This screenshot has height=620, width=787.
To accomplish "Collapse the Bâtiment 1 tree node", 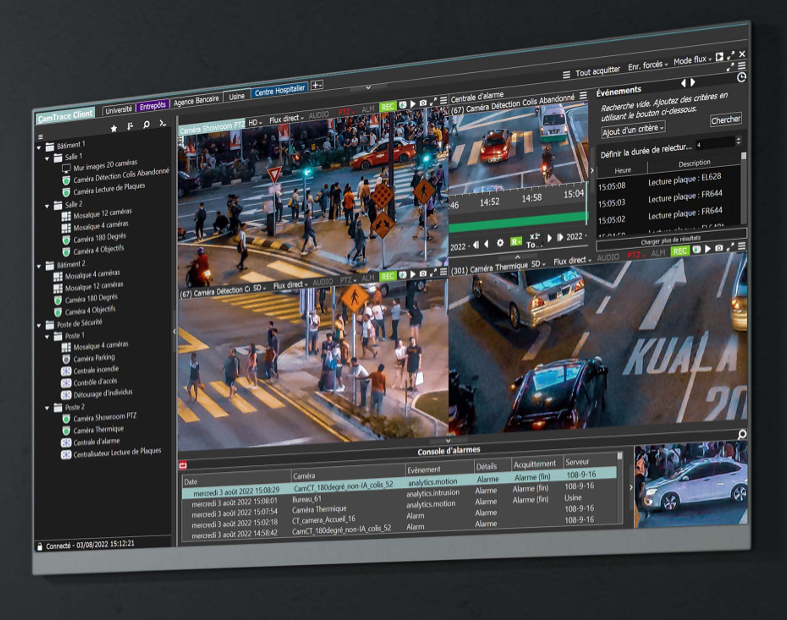I will (x=39, y=148).
